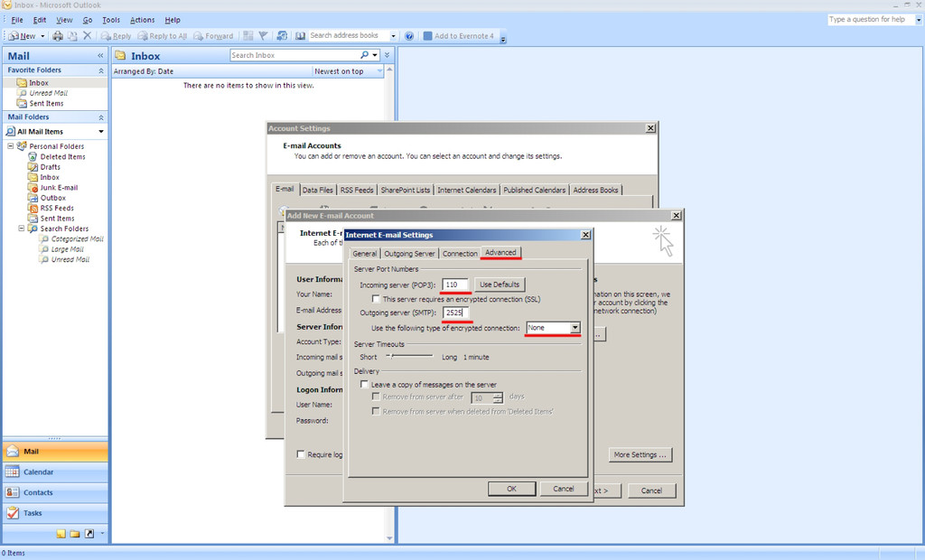Collapse the Mail navigation pane

click(100, 55)
